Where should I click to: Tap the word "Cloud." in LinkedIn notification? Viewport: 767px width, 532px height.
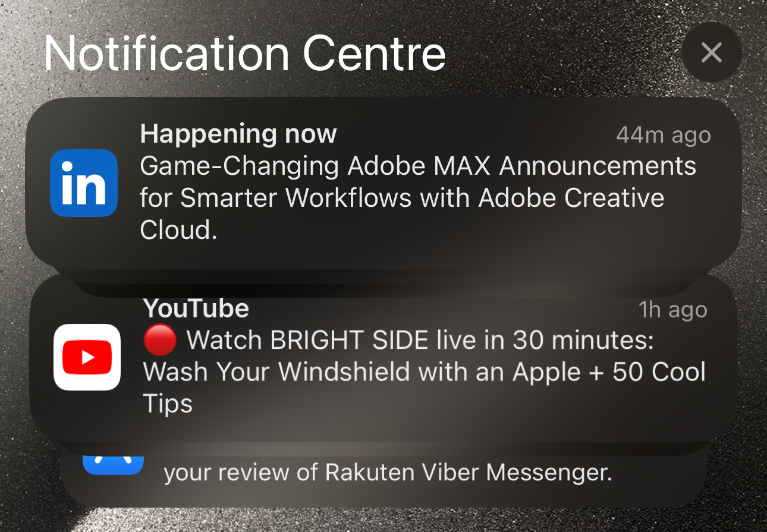point(178,230)
